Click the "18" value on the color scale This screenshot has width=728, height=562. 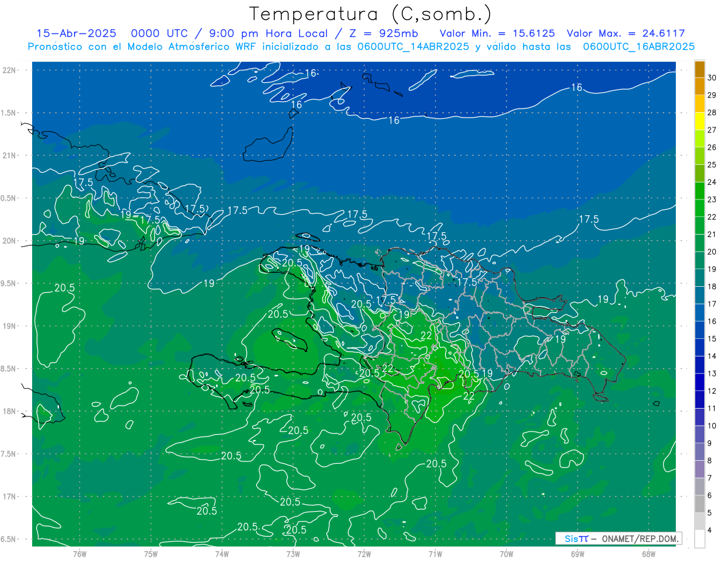tap(712, 286)
